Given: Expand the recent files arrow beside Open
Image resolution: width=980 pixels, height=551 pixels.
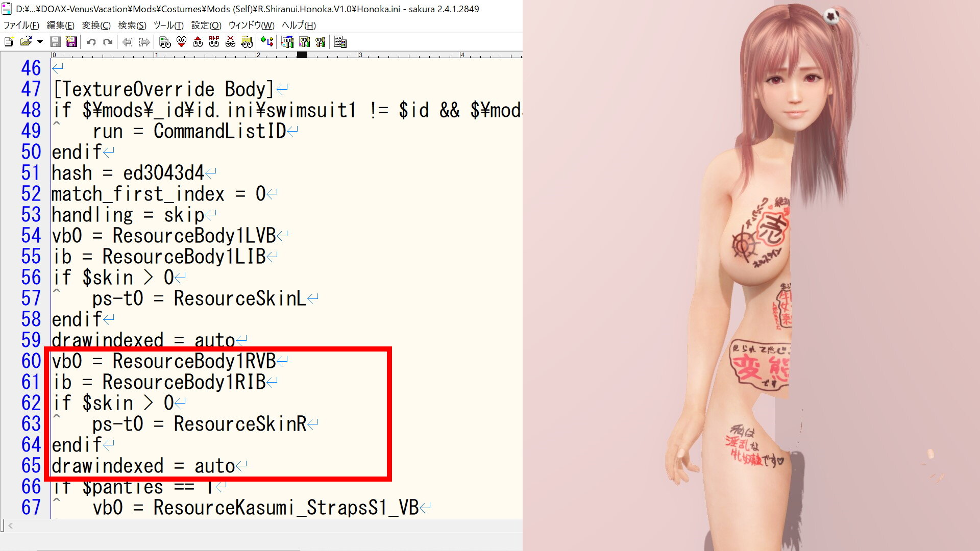Looking at the screenshot, I should pyautogui.click(x=40, y=42).
